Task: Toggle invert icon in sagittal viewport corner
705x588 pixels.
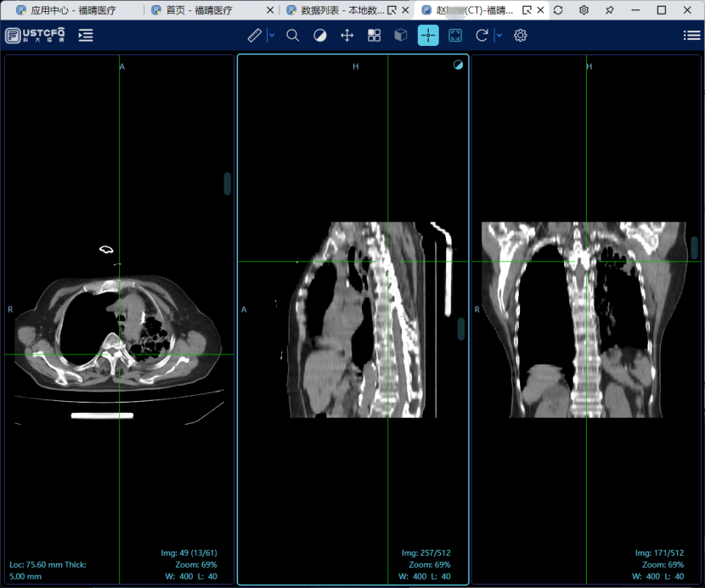Action: tap(459, 65)
